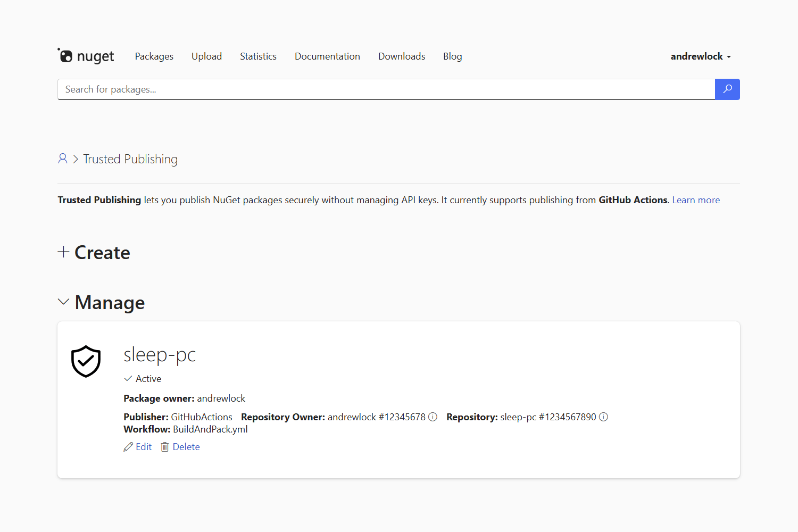Navigate to Documentation
798x532 pixels.
click(x=327, y=56)
